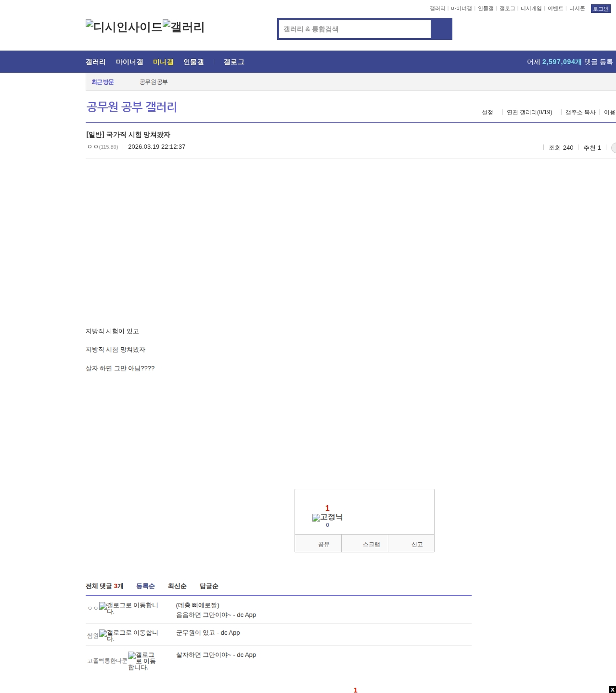The image size is (616, 693).
Task: Click the 갤러리 logo image beside 디시인사이드
Action: pyautogui.click(x=184, y=27)
